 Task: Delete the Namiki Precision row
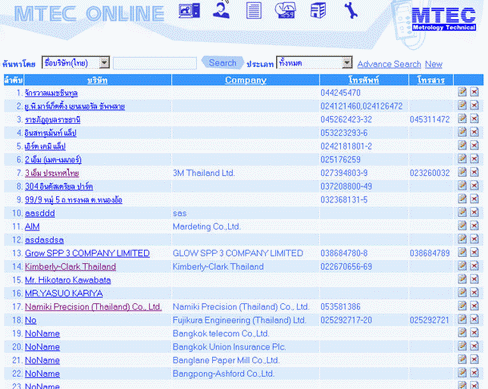click(x=474, y=306)
